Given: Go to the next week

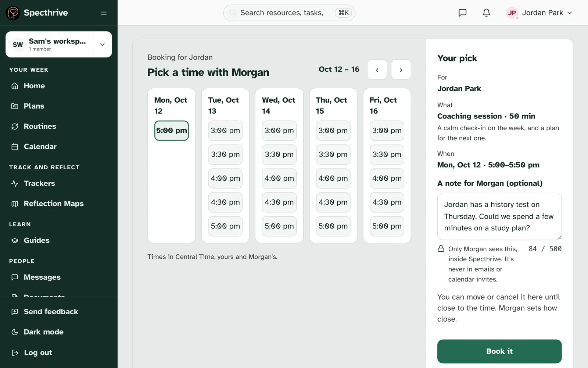Looking at the screenshot, I should point(401,70).
